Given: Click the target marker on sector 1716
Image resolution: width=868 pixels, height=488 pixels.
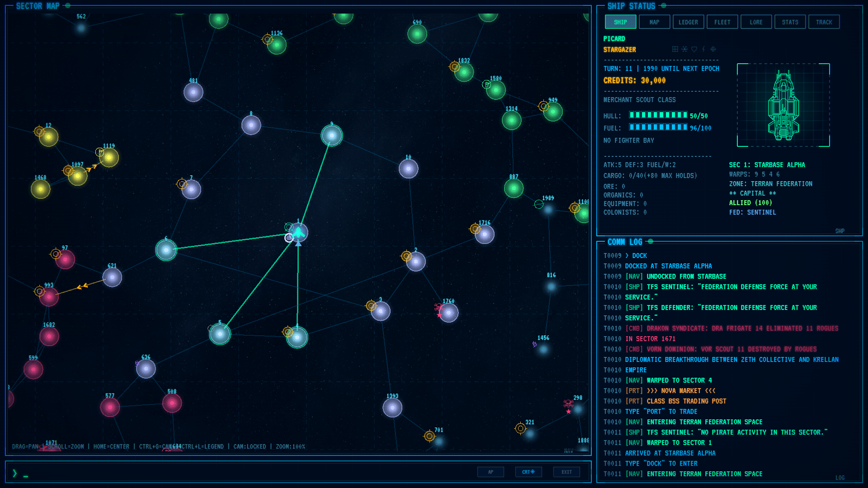Looking at the screenshot, I should click(x=475, y=229).
